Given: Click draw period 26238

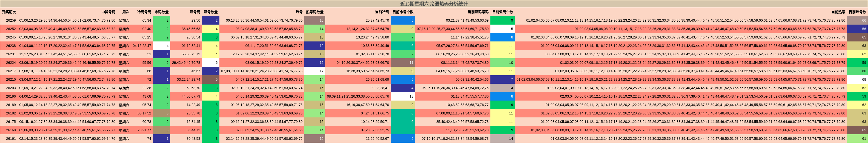Looking at the screenshot, I should point(11,46).
